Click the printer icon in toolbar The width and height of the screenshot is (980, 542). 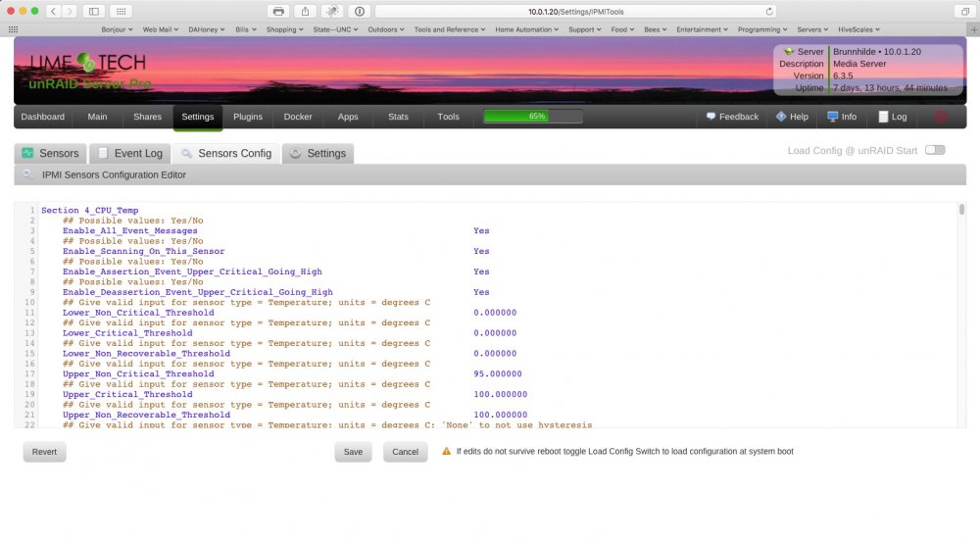(x=278, y=11)
